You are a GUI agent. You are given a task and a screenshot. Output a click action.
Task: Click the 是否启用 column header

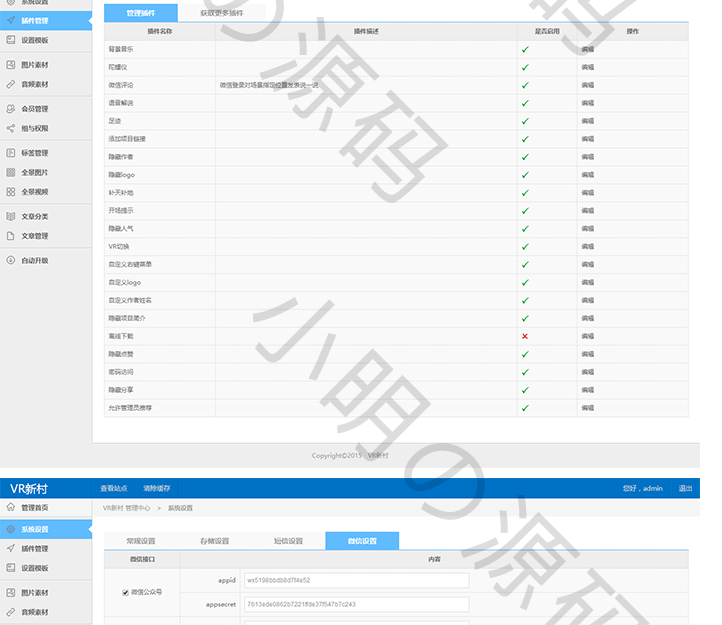tap(547, 31)
